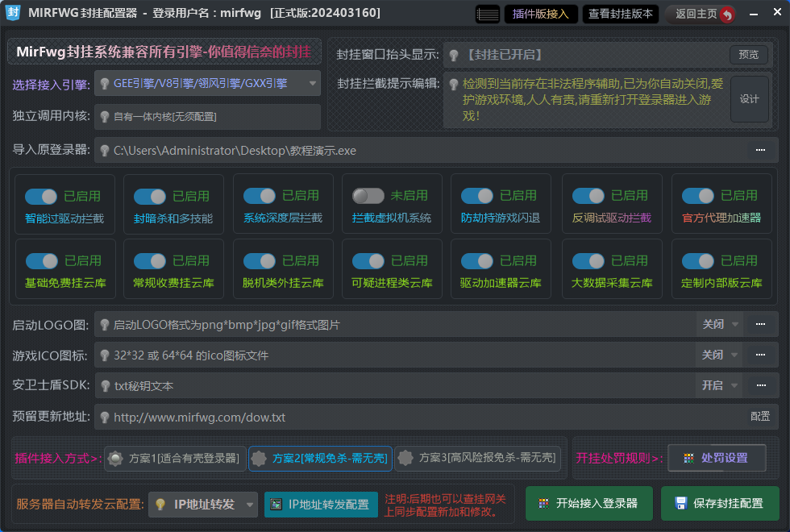790x532 pixels.
Task: Open 游戏ICO图标 关闭 dropdown
Action: coord(719,355)
